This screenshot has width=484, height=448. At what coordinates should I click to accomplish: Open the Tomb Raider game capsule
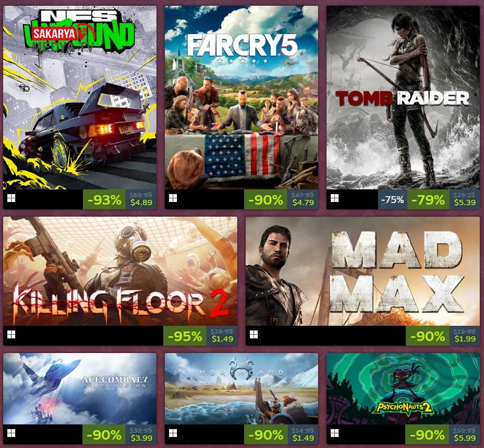[x=403, y=98]
